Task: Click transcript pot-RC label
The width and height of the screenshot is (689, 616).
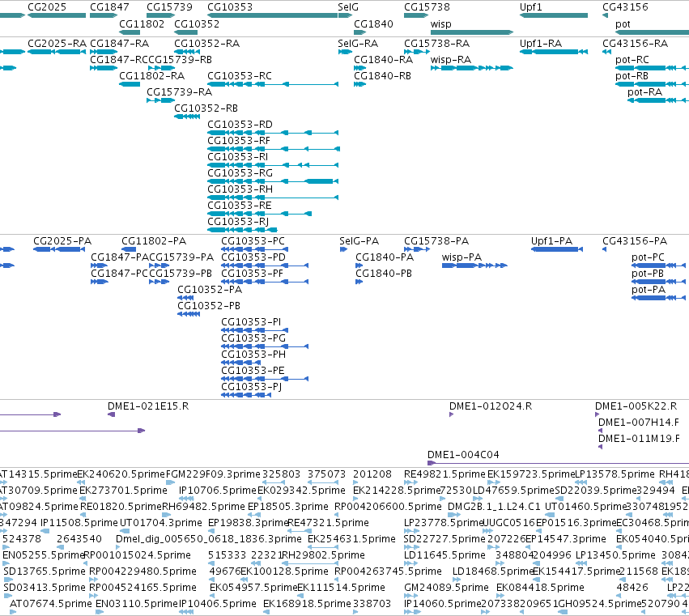Action: tap(632, 60)
